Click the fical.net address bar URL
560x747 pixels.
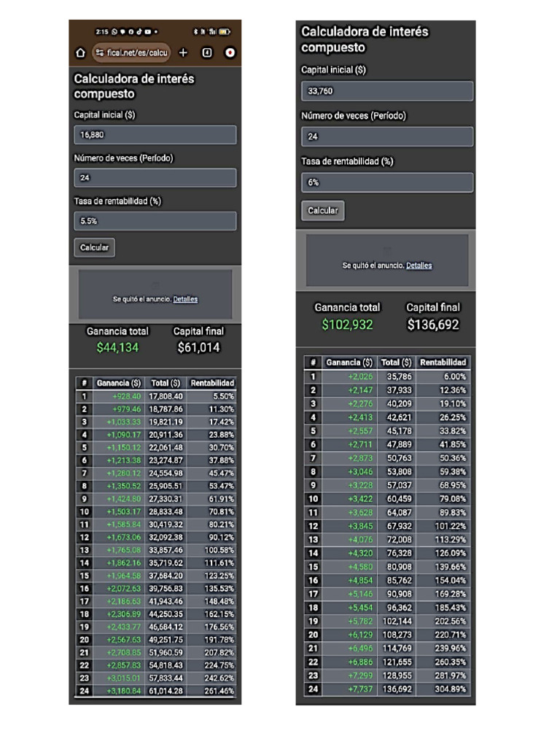(137, 53)
